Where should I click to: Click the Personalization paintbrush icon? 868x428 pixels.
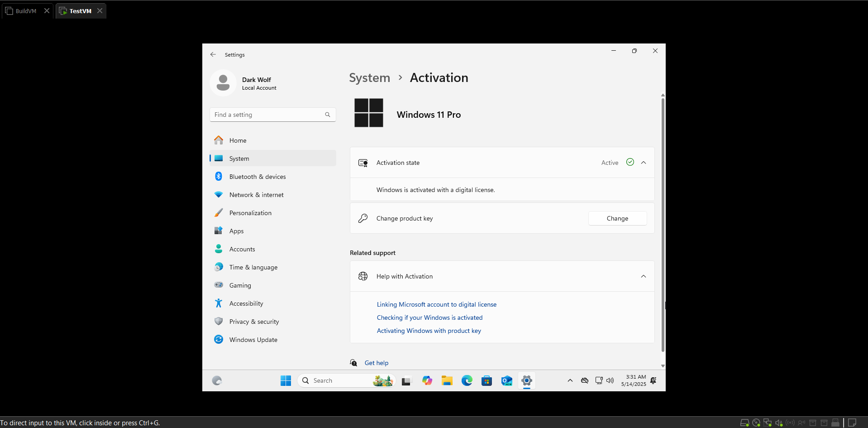[x=219, y=213]
